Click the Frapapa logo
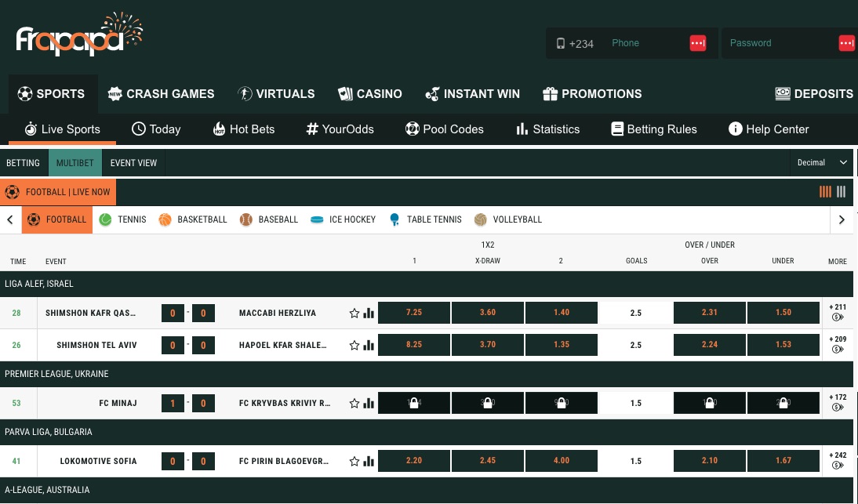 click(79, 34)
